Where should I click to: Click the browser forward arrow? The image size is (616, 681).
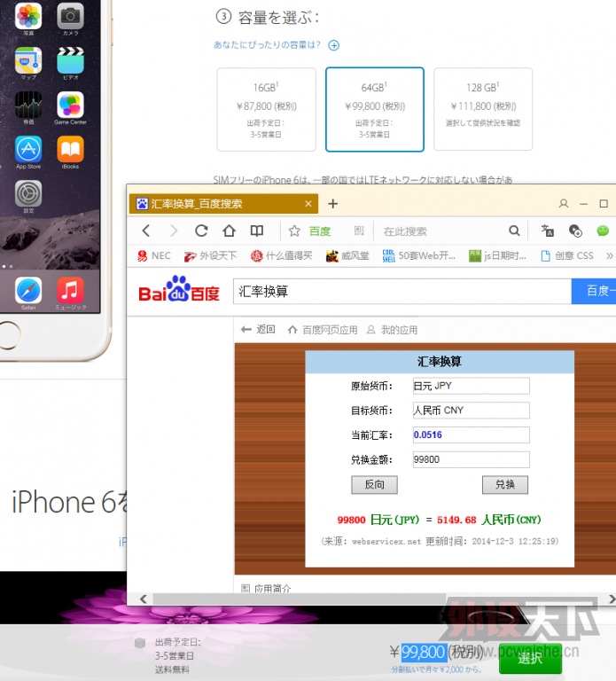point(174,231)
